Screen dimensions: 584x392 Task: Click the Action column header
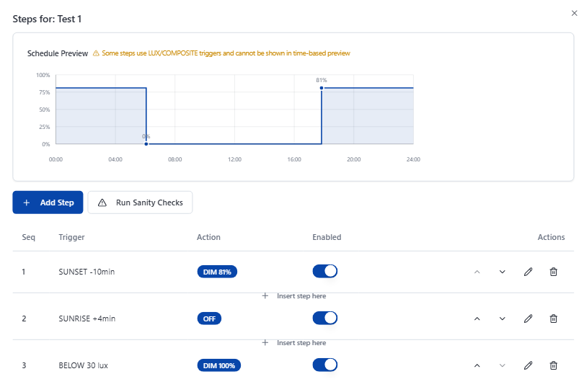pyautogui.click(x=208, y=237)
